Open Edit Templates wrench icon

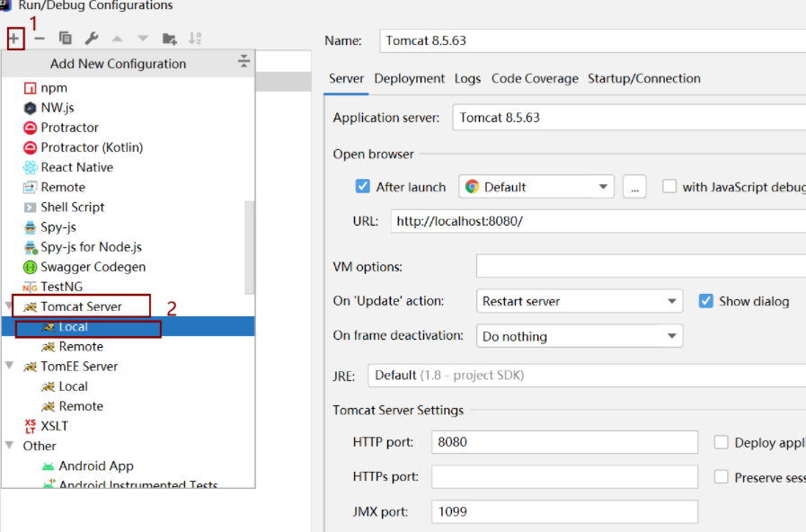click(91, 38)
